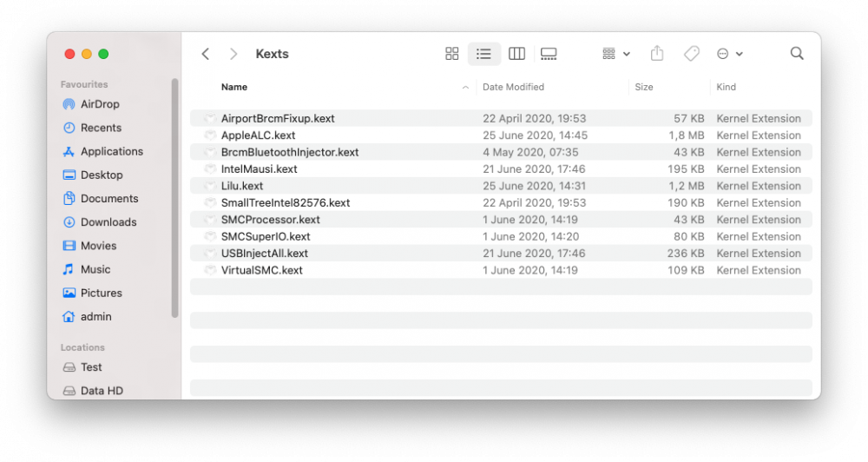Screen dimensions: 868x462
Task: Select the Test volume in Locations
Action: point(82,367)
